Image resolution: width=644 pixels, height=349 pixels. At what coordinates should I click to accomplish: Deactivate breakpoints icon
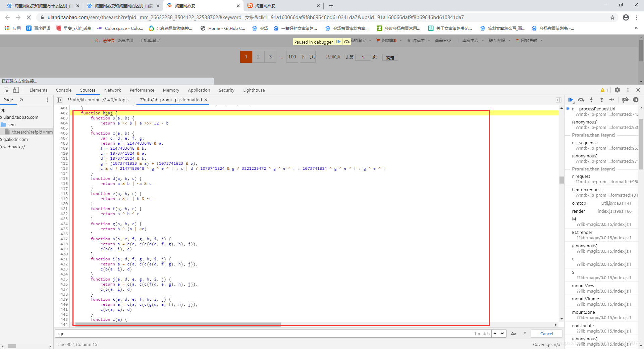(625, 100)
